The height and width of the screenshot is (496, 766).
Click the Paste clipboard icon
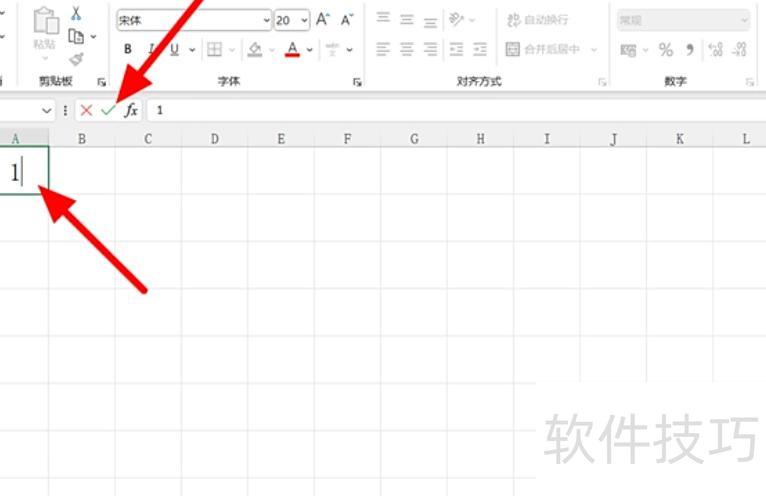point(45,22)
